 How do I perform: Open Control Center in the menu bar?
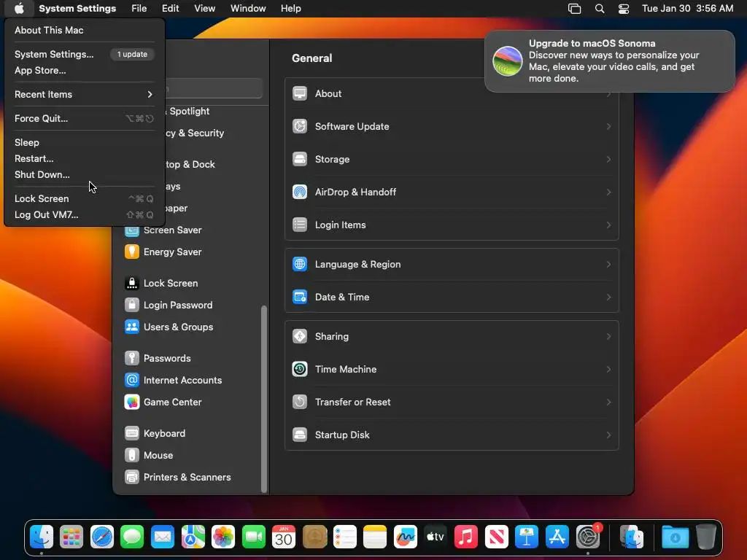[624, 9]
